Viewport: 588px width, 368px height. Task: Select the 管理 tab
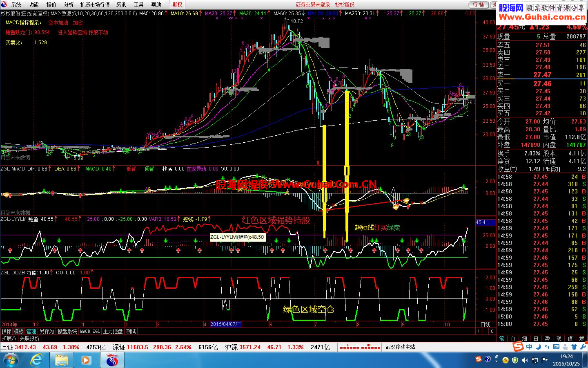tap(31, 331)
